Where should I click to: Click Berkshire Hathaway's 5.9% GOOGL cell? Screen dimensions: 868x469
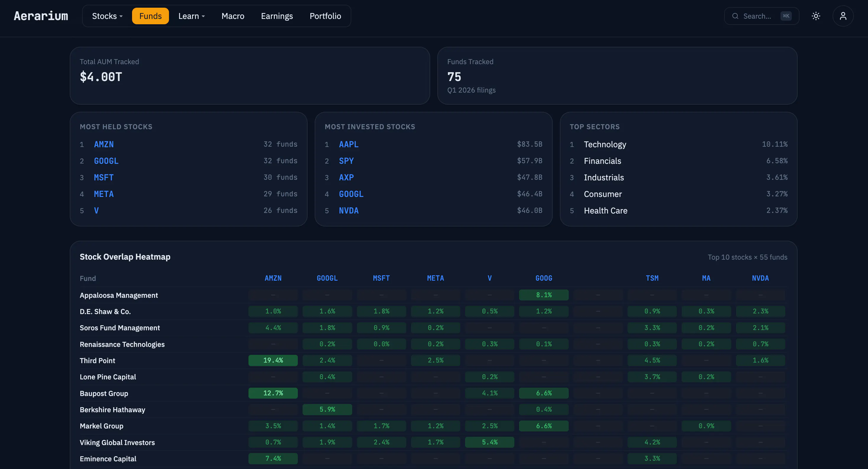[x=327, y=410]
